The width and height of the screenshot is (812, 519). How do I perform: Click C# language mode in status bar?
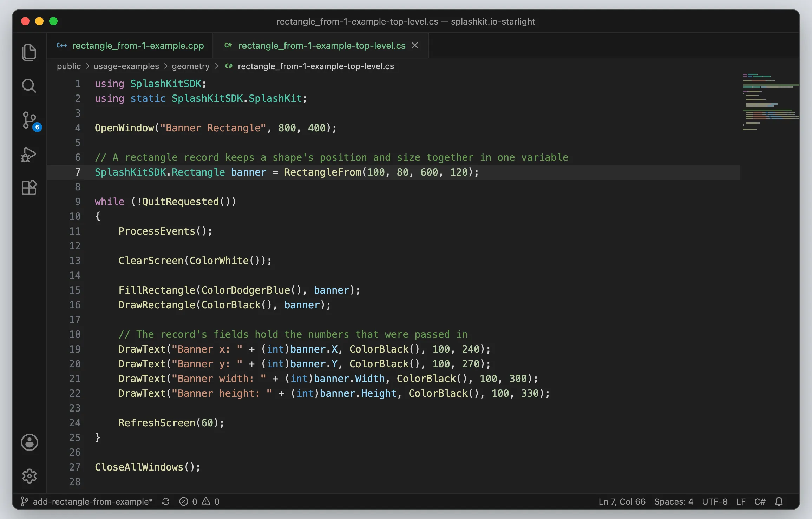tap(760, 501)
